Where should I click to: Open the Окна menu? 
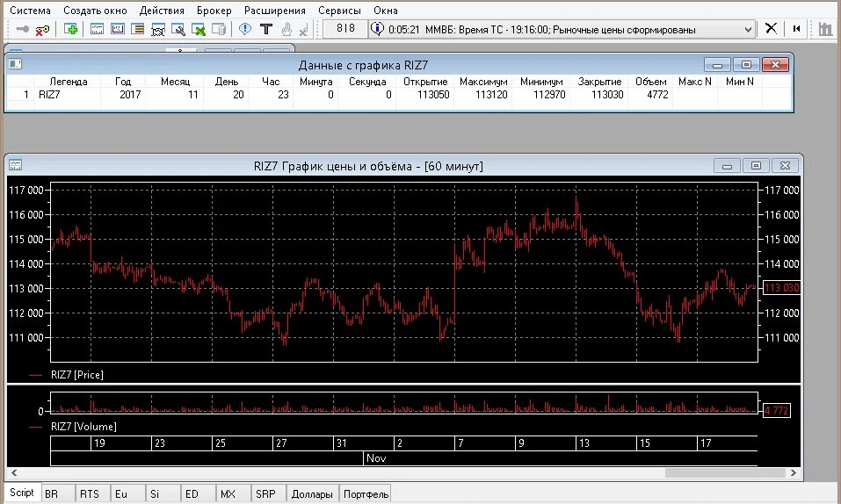[386, 11]
